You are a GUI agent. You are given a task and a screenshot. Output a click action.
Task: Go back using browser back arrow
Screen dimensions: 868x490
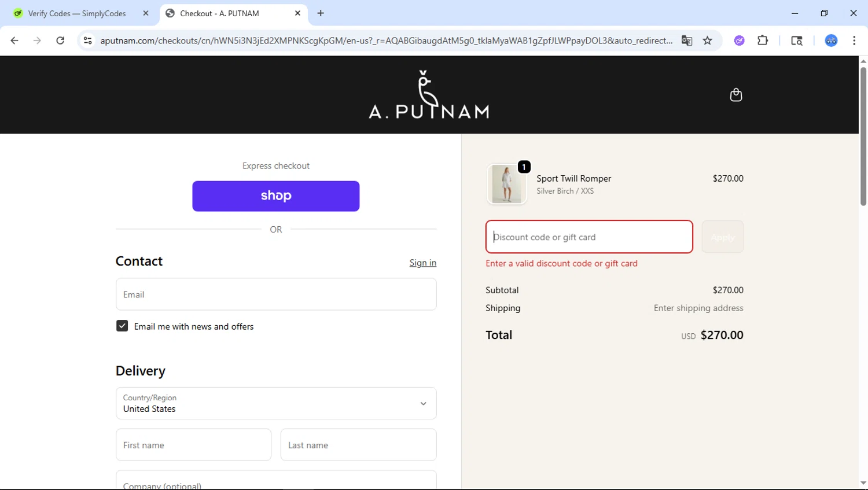tap(14, 40)
